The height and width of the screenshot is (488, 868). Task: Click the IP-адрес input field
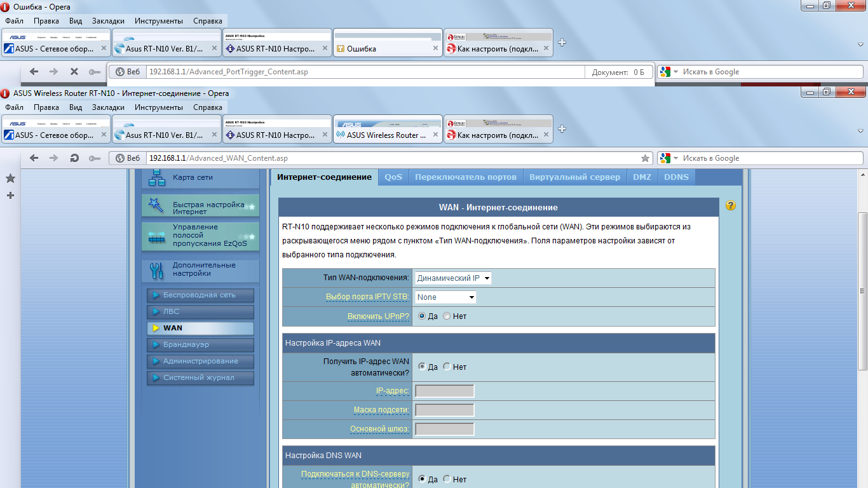click(x=445, y=391)
